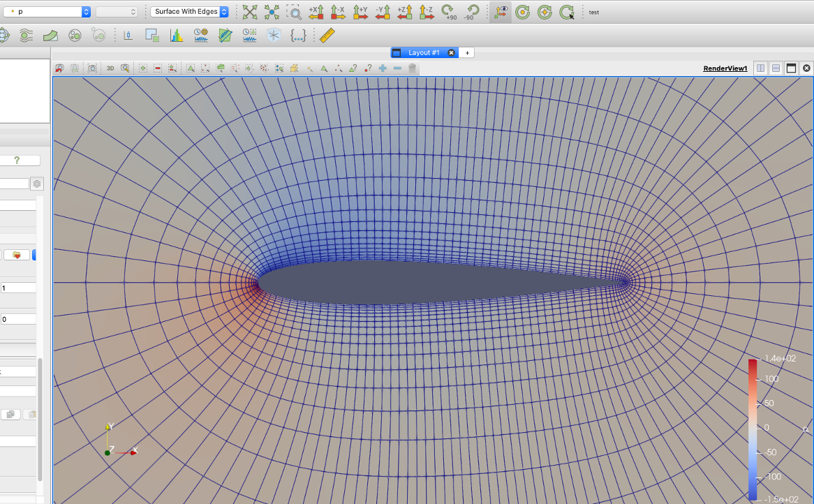The height and width of the screenshot is (504, 814).
Task: Rotate the view -90 degrees counterclockwise
Action: (x=471, y=11)
